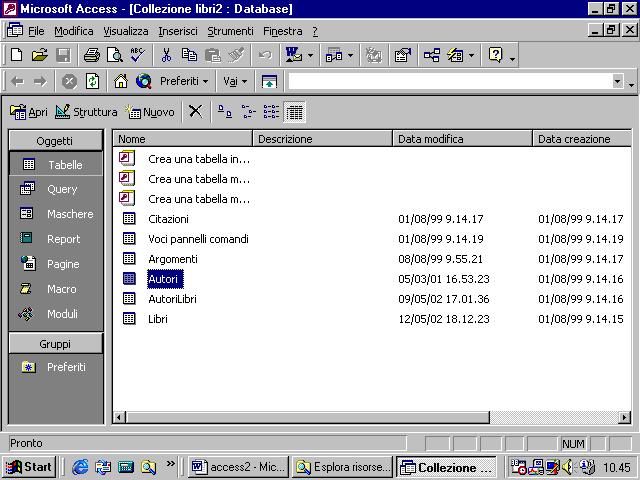Open the Inserisci menu
This screenshot has height=480, width=640.
178,31
